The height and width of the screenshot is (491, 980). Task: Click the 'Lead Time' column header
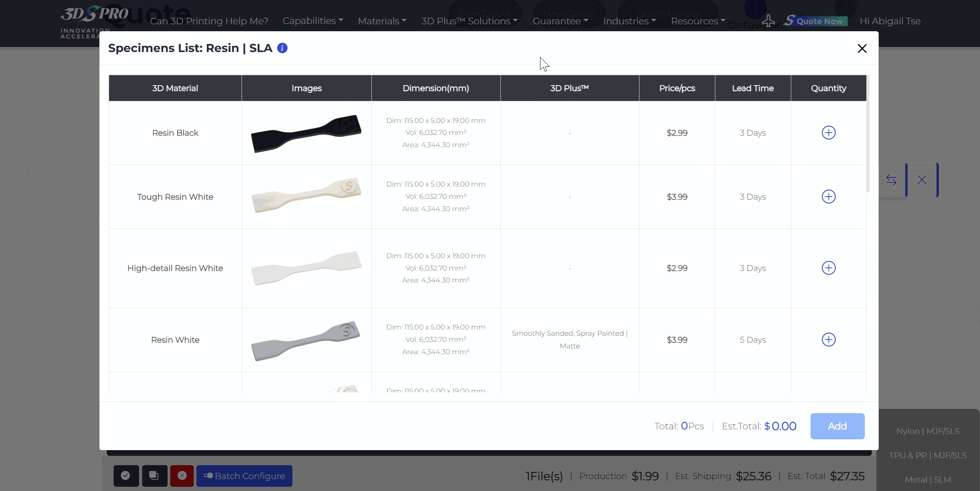pos(753,88)
